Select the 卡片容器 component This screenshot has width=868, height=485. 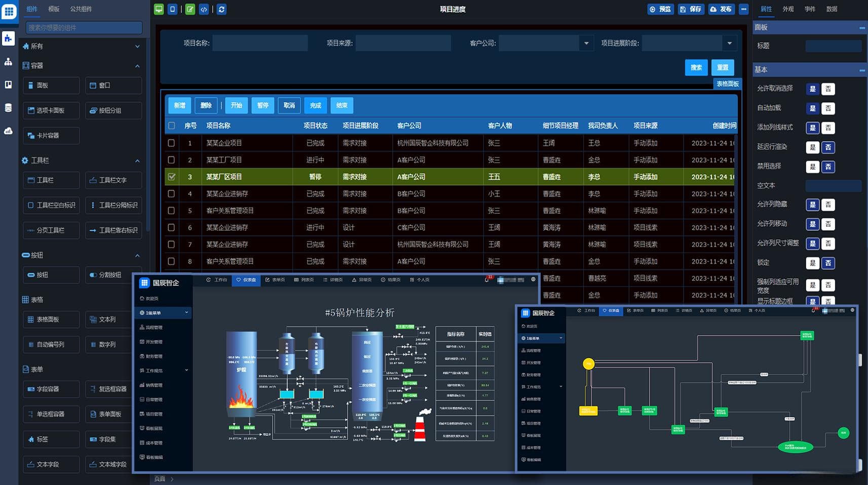point(51,136)
